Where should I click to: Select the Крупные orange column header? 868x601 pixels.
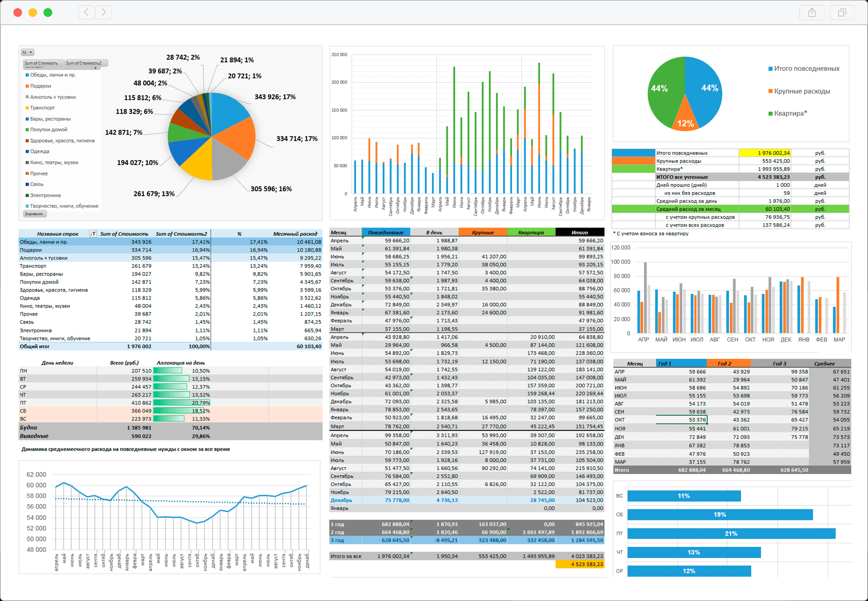[x=482, y=232]
